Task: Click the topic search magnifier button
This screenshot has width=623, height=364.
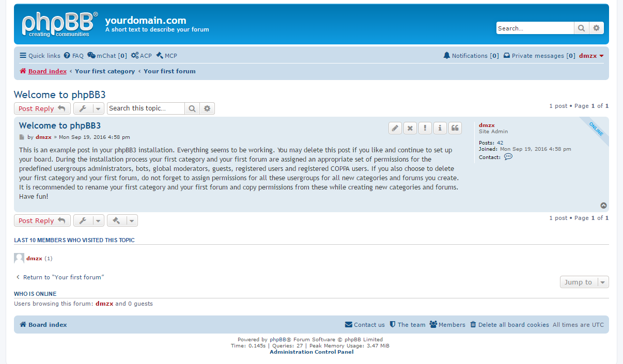Action: tap(192, 108)
